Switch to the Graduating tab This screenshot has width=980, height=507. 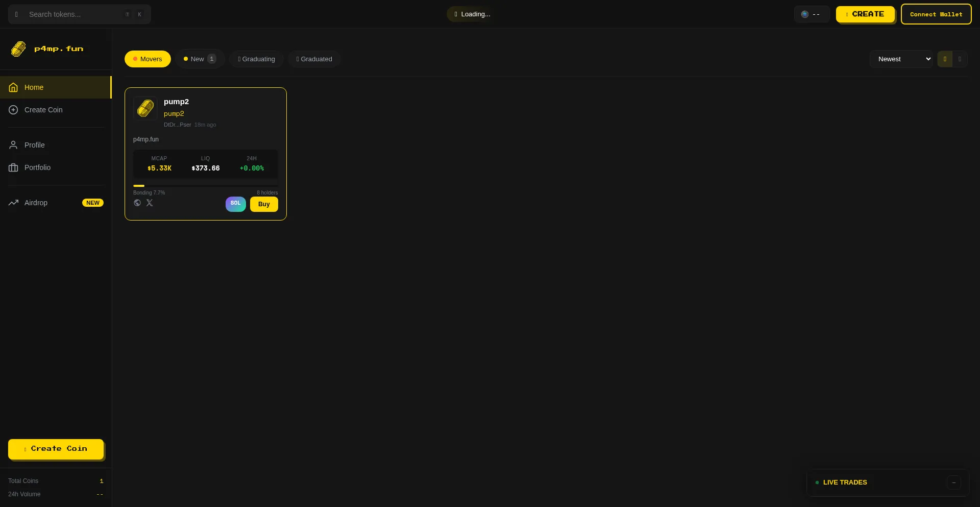pyautogui.click(x=256, y=59)
